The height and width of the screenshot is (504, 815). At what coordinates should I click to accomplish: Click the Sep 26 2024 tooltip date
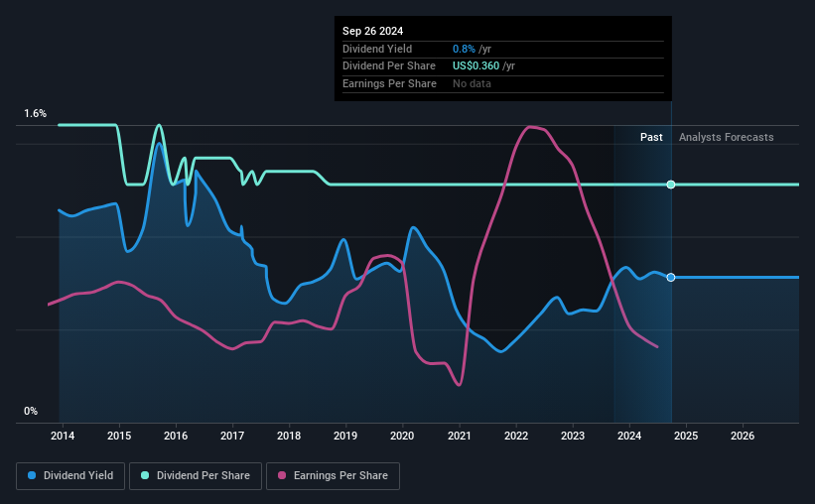(372, 31)
